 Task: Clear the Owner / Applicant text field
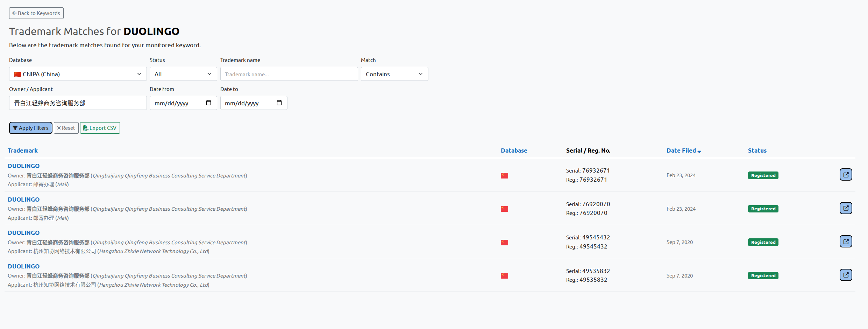click(78, 103)
